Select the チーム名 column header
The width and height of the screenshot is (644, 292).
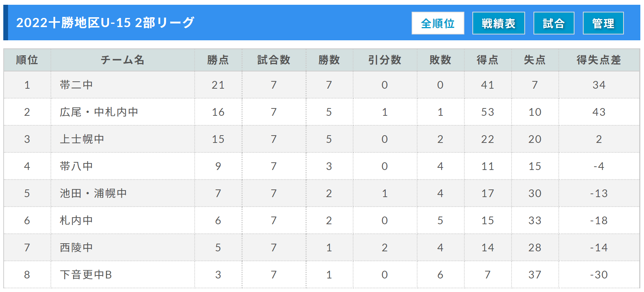(123, 60)
